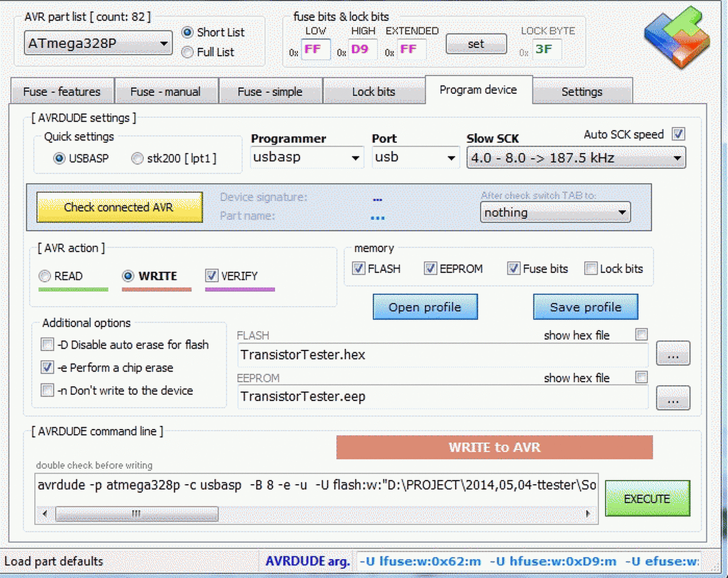Expand the Port usb dropdown
This screenshot has height=578, width=728.
(x=416, y=158)
